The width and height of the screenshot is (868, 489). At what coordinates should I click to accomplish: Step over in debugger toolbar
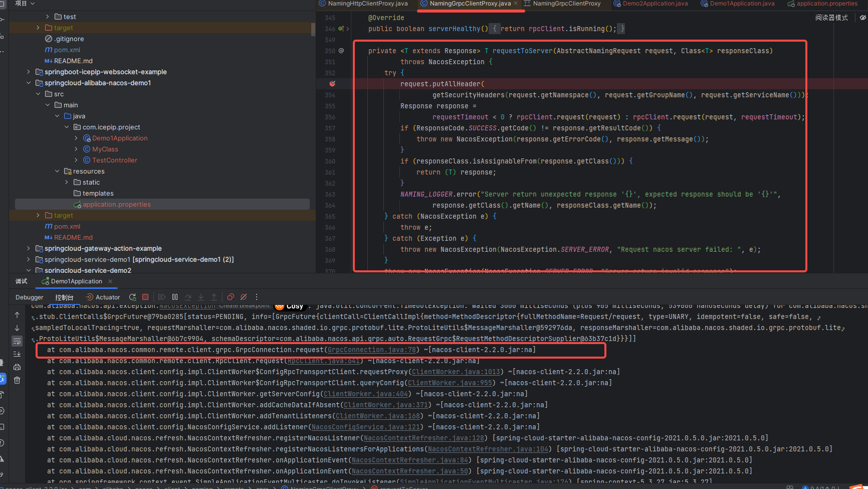[x=188, y=297]
